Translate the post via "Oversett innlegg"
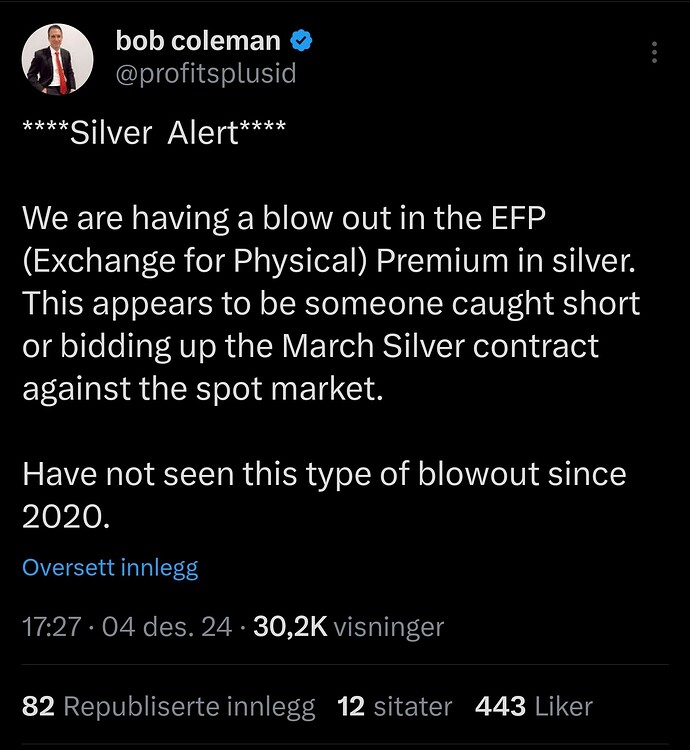This screenshot has height=750, width=690. [110, 568]
